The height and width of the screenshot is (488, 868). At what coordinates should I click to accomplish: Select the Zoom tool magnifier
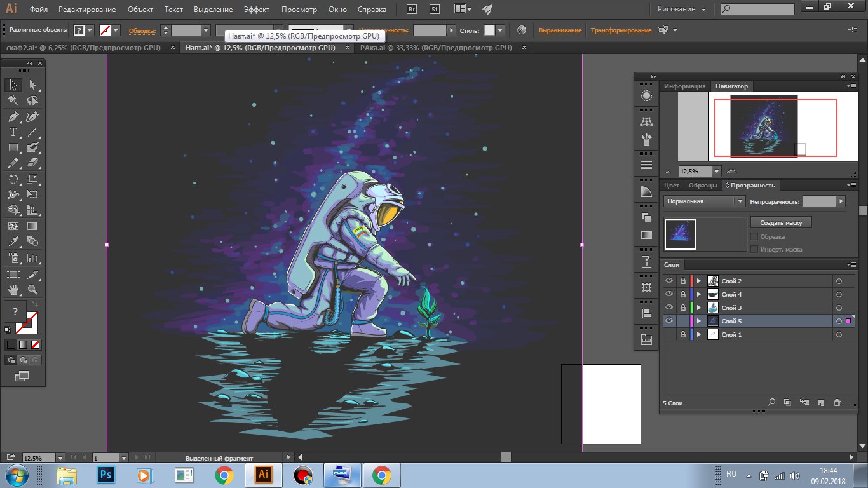(x=32, y=290)
